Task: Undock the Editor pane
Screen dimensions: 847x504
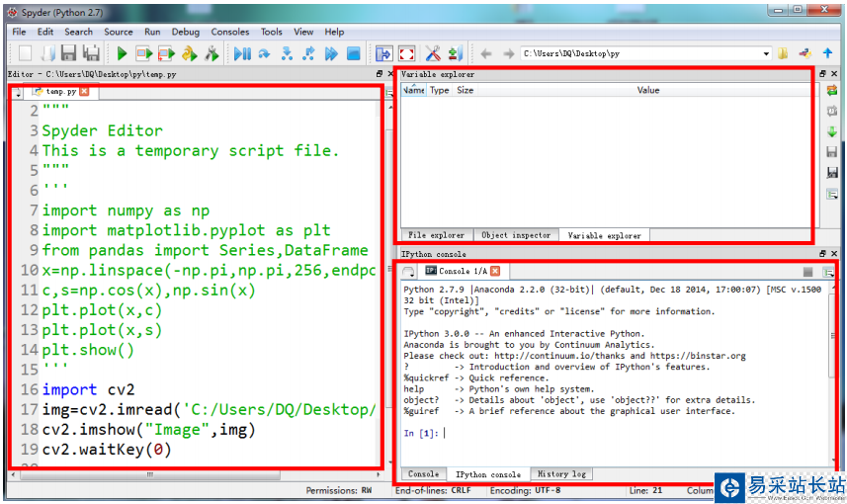Action: 380,74
